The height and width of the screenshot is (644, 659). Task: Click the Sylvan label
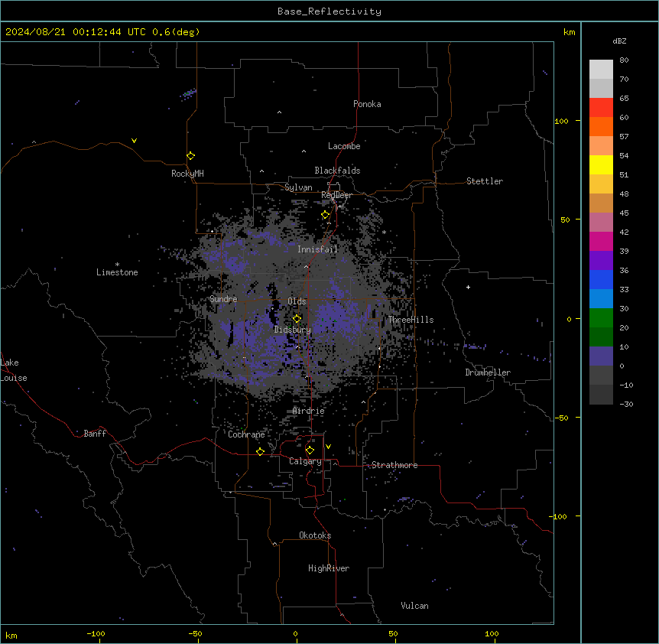(298, 187)
